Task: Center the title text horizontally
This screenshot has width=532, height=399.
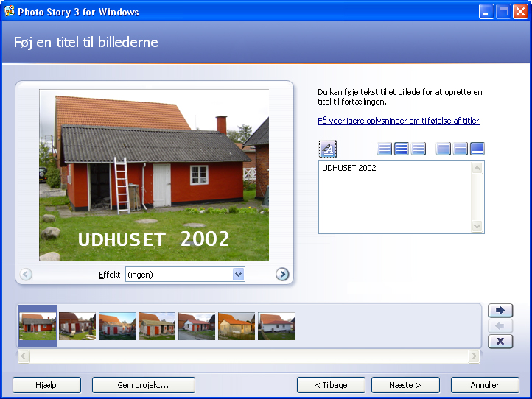Action: (402, 149)
